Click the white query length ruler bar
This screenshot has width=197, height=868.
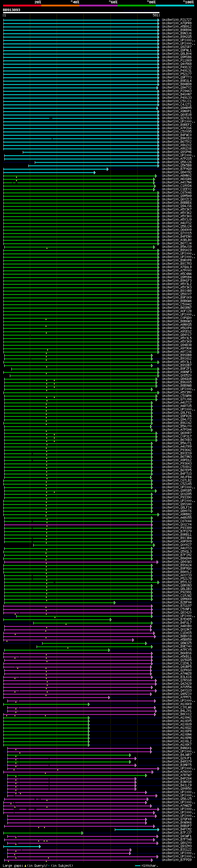[81, 13]
